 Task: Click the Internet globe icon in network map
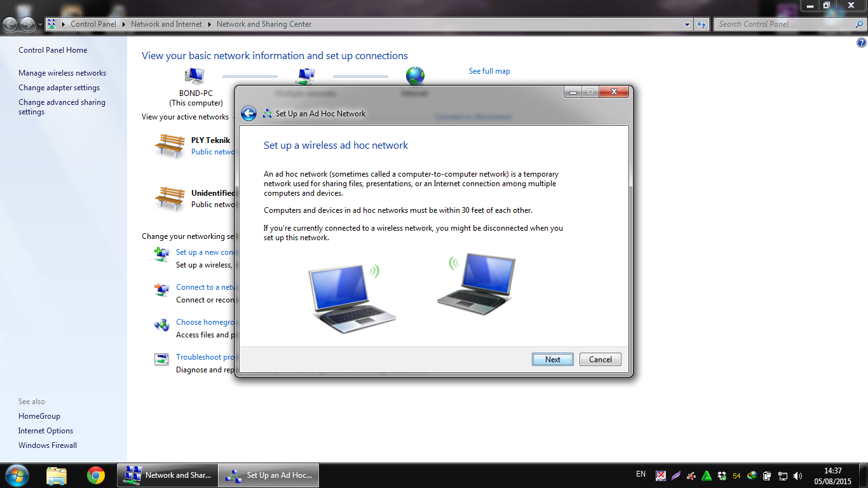(415, 76)
